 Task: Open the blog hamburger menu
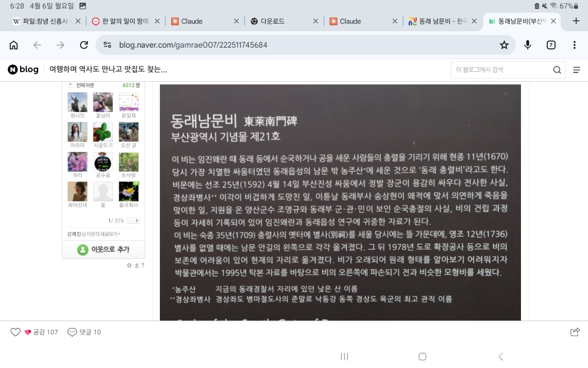(576, 70)
